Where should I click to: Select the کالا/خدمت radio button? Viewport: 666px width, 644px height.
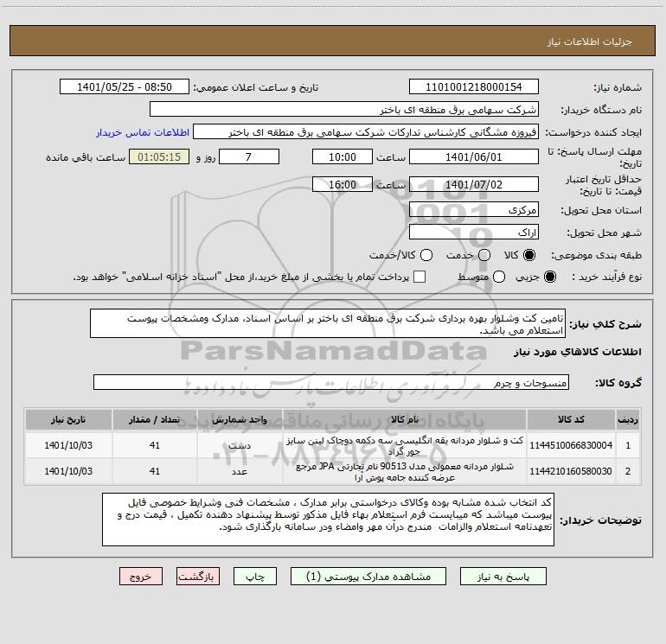point(426,255)
